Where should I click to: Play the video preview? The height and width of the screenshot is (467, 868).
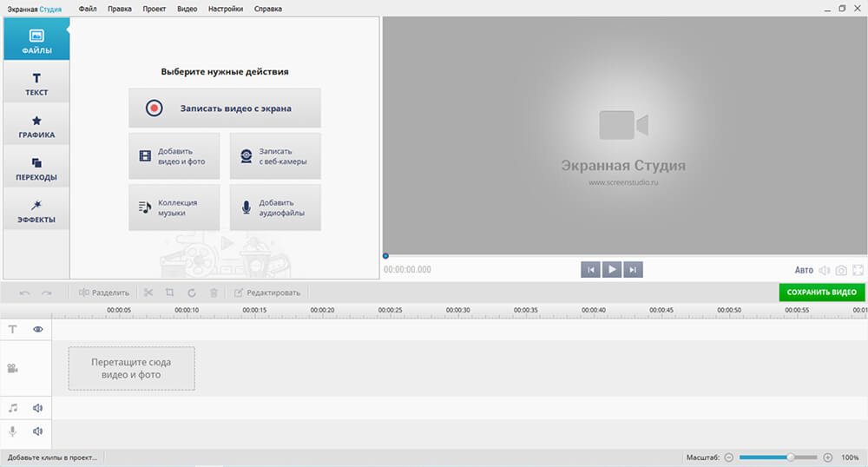tap(612, 269)
